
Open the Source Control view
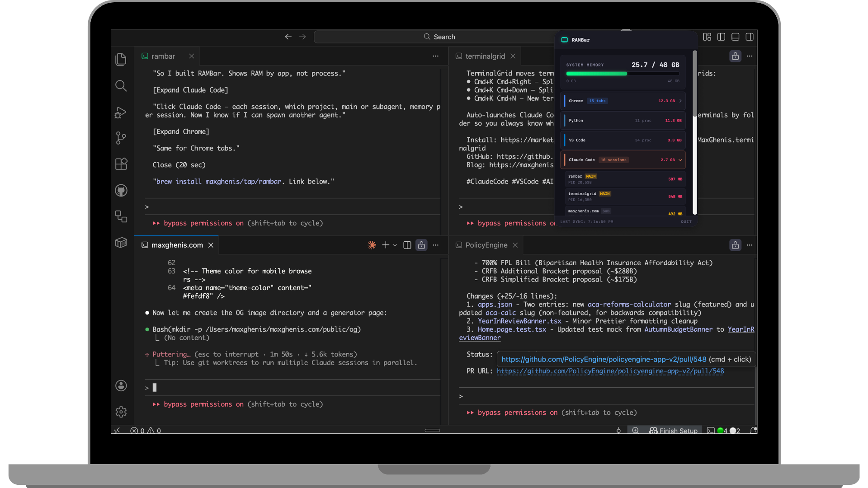pos(121,138)
